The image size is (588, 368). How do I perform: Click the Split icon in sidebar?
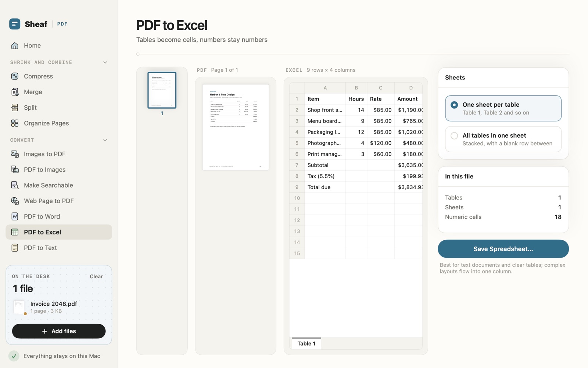[15, 107]
